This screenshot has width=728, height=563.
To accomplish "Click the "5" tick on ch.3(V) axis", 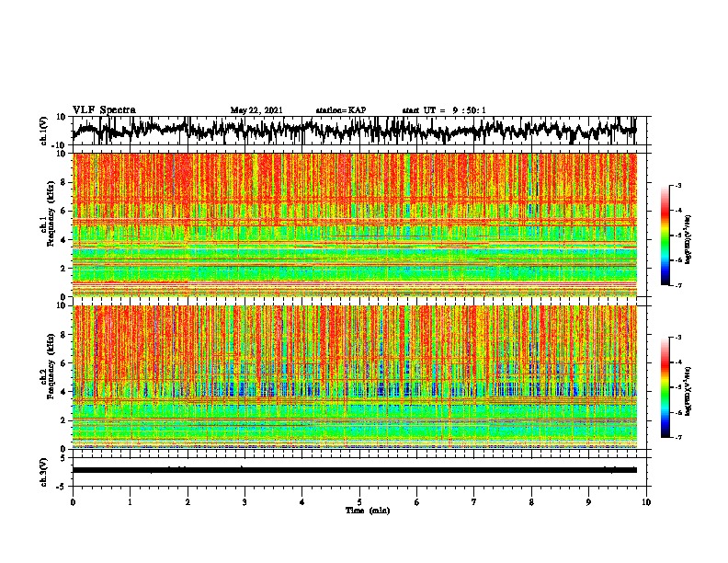I will click(x=64, y=458).
